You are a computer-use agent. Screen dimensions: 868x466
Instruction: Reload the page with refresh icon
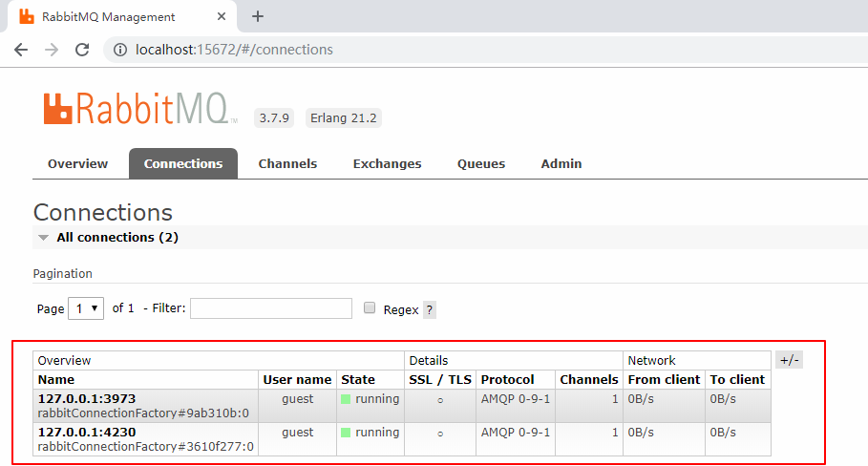tap(82, 50)
